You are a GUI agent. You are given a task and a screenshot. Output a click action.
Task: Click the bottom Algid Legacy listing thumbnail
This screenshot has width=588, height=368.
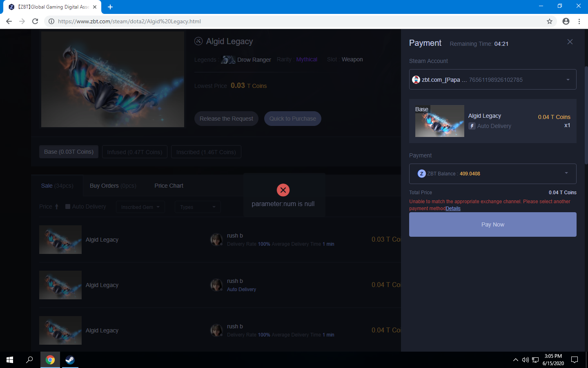[60, 330]
